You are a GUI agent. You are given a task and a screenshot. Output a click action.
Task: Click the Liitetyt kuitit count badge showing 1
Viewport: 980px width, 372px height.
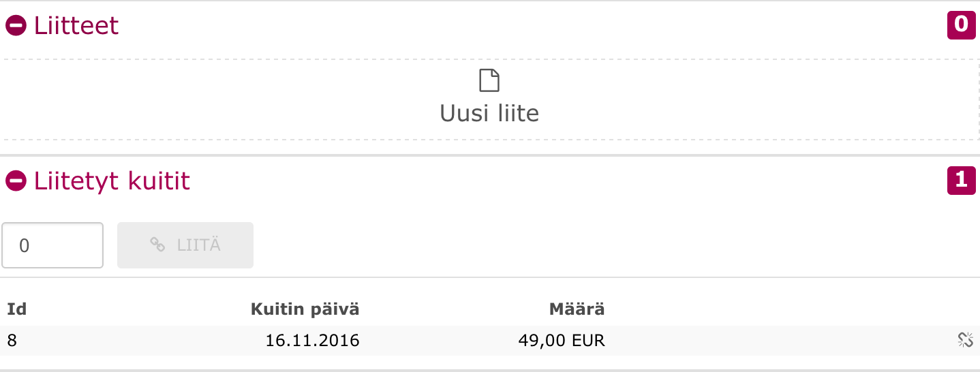pyautogui.click(x=960, y=180)
